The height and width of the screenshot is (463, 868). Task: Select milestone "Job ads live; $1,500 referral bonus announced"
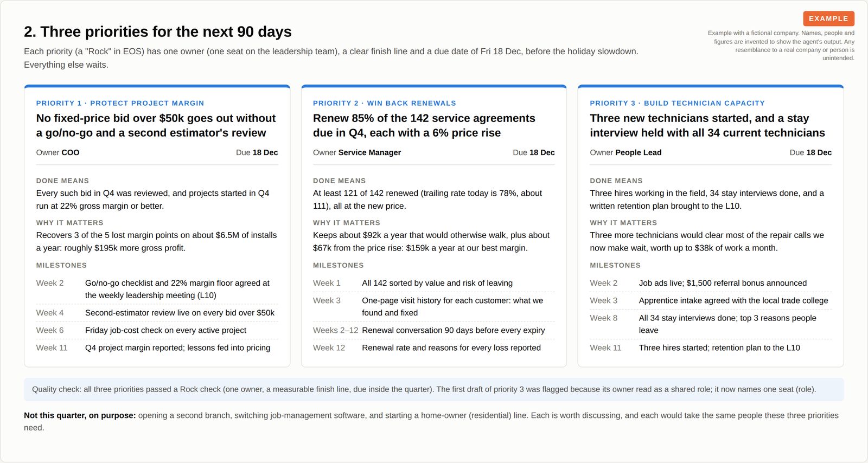tap(723, 283)
